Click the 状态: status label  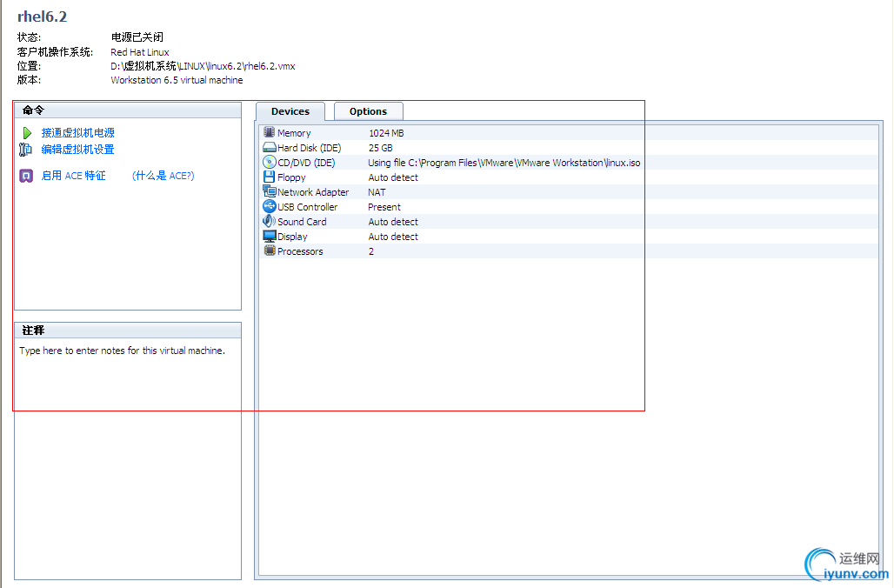click(x=29, y=37)
